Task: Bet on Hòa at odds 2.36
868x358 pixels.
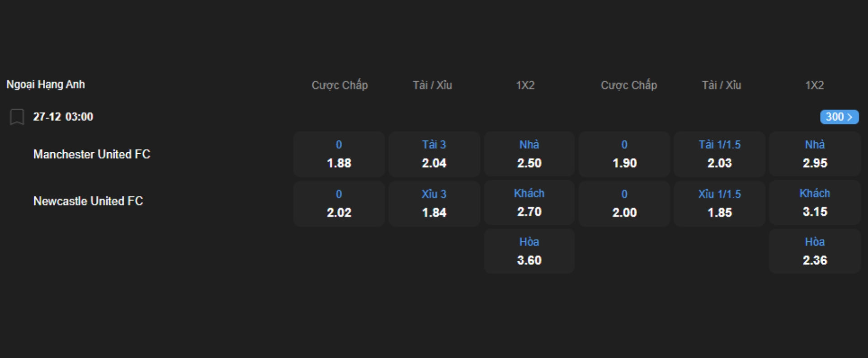Action: pyautogui.click(x=815, y=251)
